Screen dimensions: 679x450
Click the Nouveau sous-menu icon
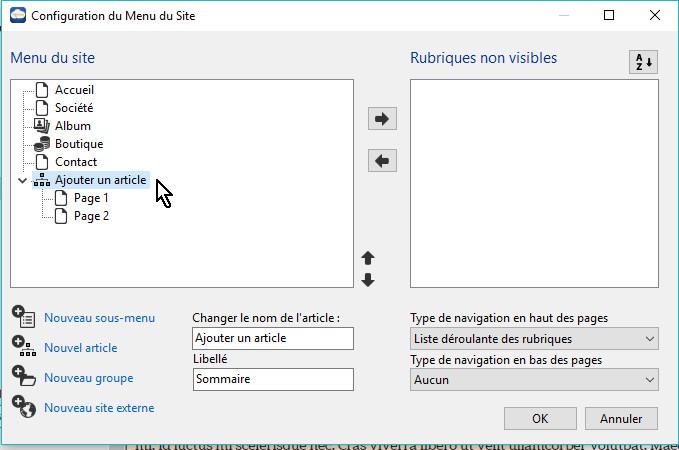(23, 317)
